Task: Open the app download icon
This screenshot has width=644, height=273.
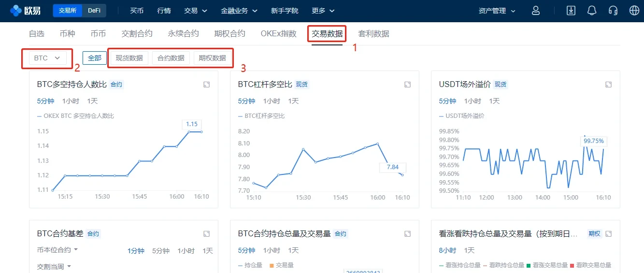Action: pos(571,11)
